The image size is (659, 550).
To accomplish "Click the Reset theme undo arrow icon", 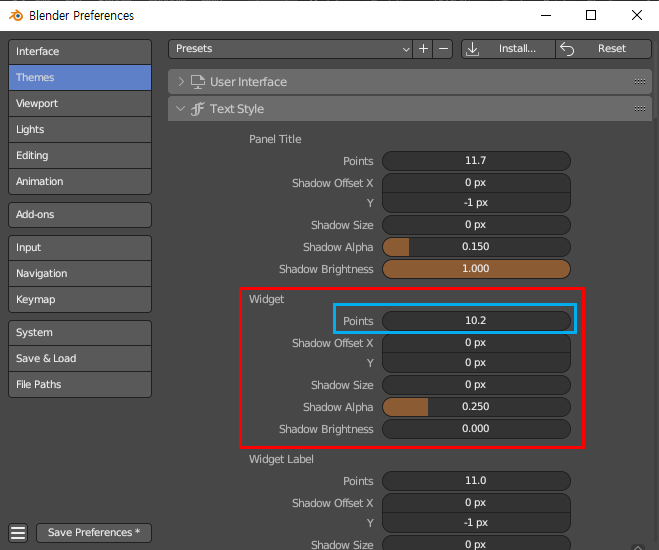I will coord(567,49).
